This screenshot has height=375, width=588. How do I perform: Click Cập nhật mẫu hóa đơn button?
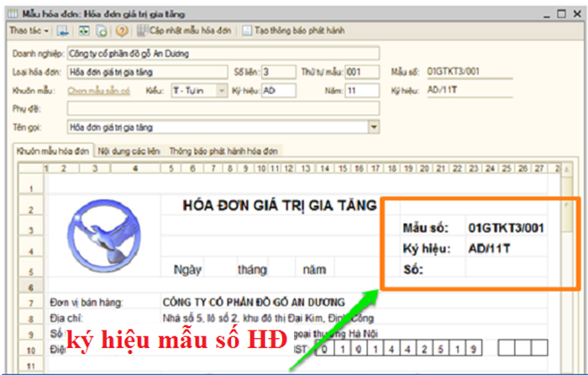(184, 31)
